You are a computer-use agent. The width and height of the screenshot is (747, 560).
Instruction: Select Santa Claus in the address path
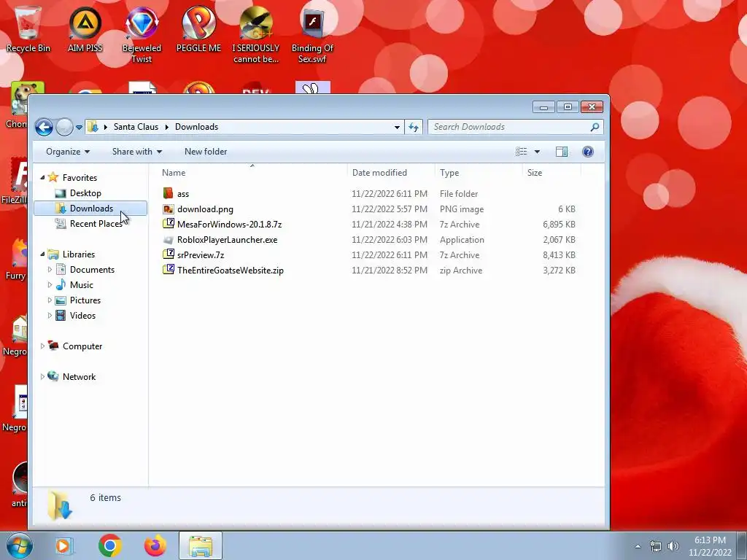136,127
